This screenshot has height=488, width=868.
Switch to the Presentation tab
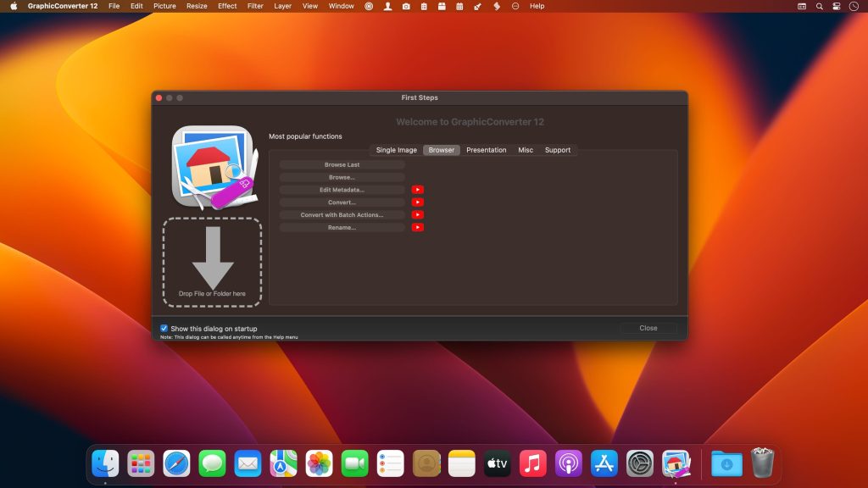pyautogui.click(x=486, y=150)
